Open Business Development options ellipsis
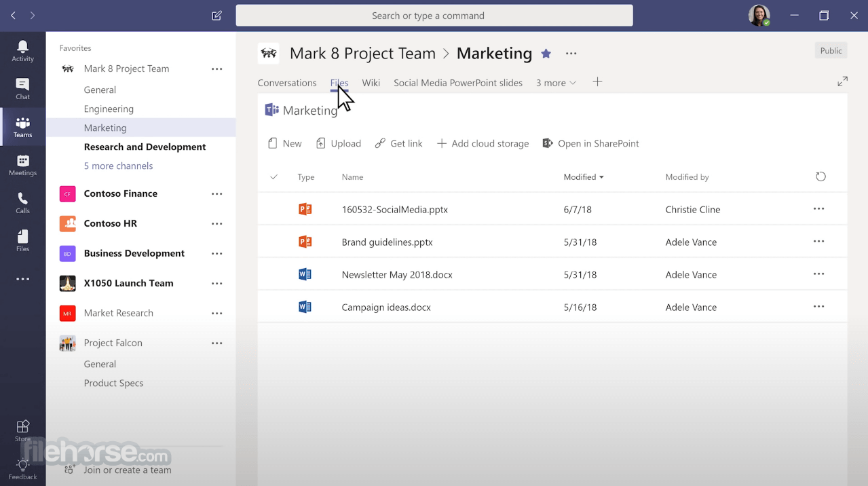 [216, 253]
